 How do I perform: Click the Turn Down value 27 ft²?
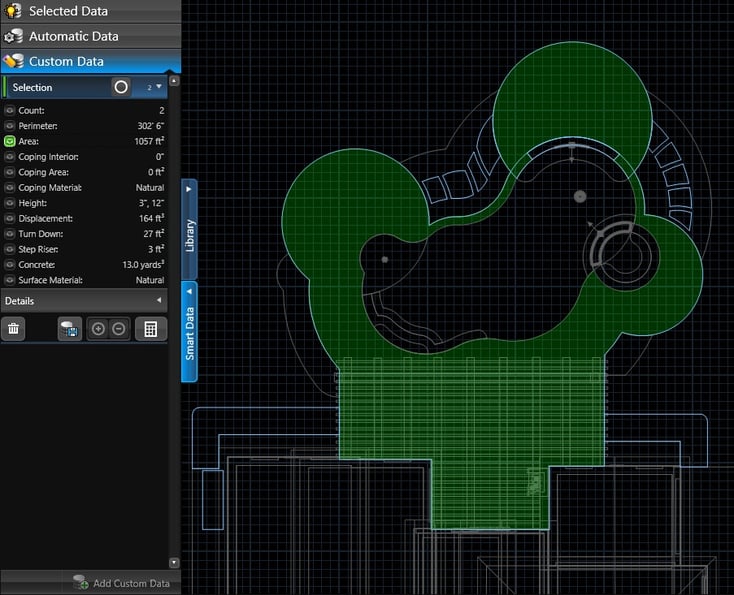point(154,234)
